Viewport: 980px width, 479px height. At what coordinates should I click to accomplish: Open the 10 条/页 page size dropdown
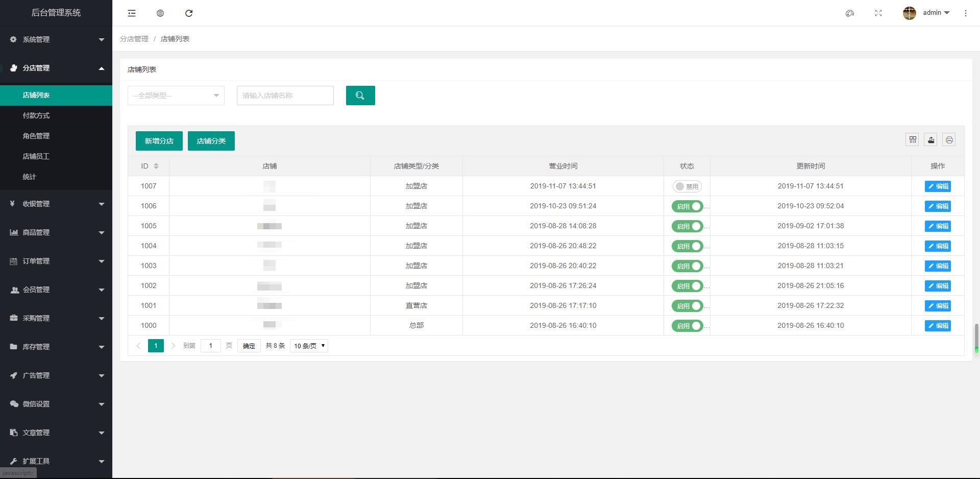309,346
